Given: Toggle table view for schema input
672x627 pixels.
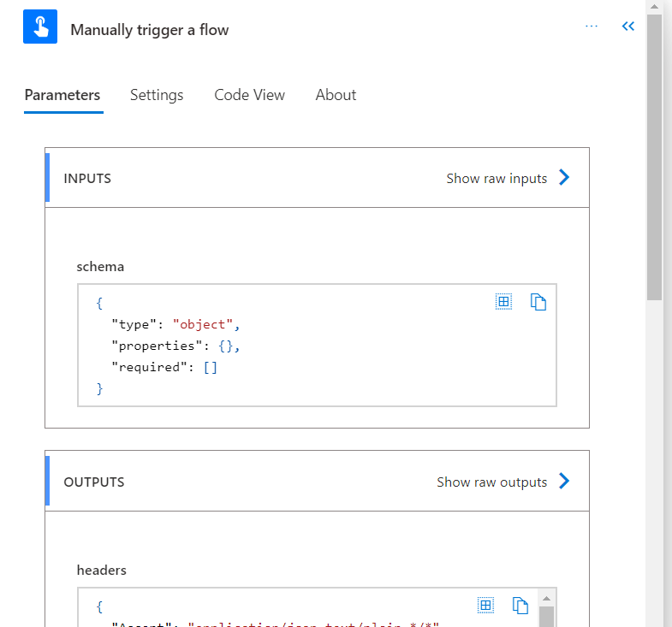Looking at the screenshot, I should [x=503, y=301].
